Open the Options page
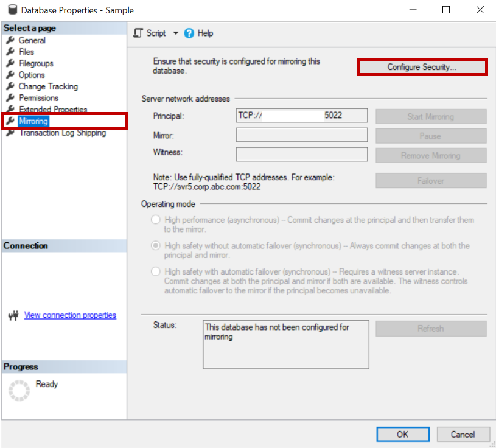 click(x=32, y=75)
